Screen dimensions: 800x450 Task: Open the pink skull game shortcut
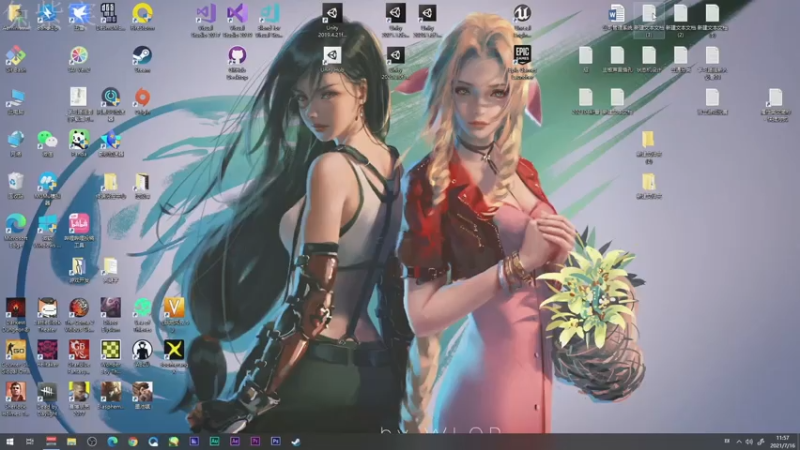(x=47, y=354)
